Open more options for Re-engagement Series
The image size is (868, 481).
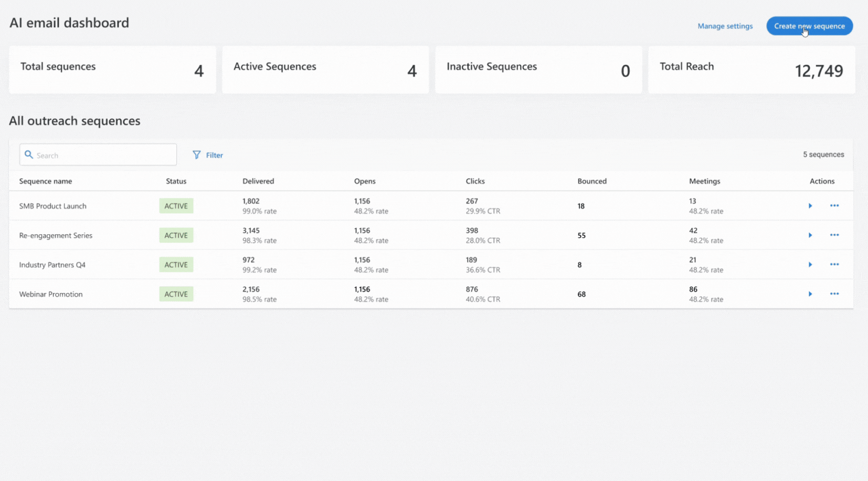[835, 235]
